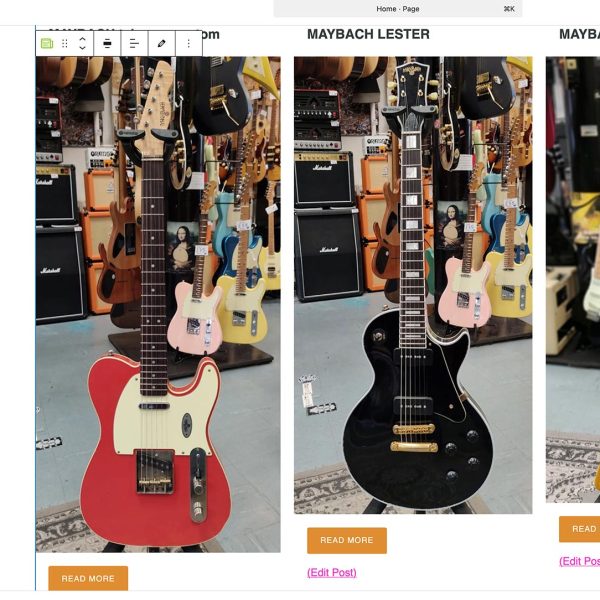Screen dimensions: 600x600
Task: Open Edit Post link under Maybach Lester
Action: (332, 572)
